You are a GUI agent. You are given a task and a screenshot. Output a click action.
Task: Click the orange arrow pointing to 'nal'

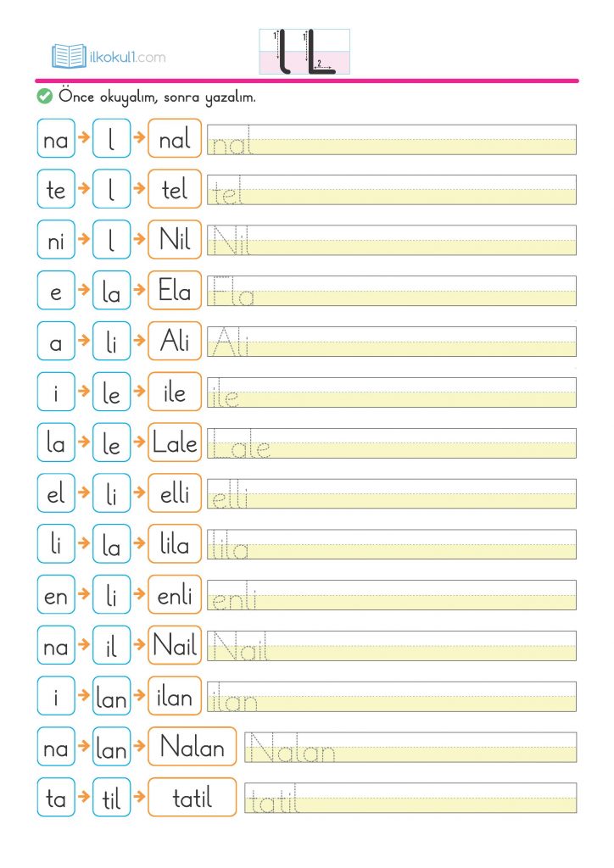[x=139, y=138]
